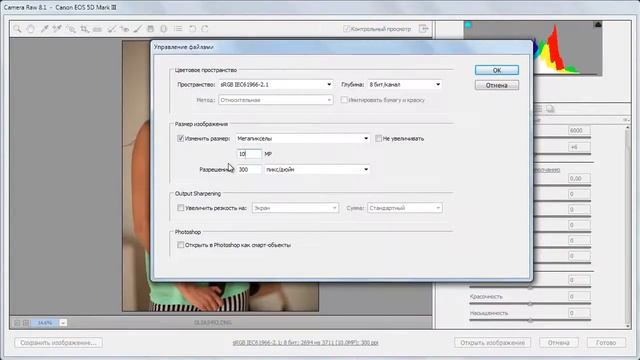Select the Zoom tool in Camera Raw toolbar
The image size is (640, 360).
click(17, 29)
